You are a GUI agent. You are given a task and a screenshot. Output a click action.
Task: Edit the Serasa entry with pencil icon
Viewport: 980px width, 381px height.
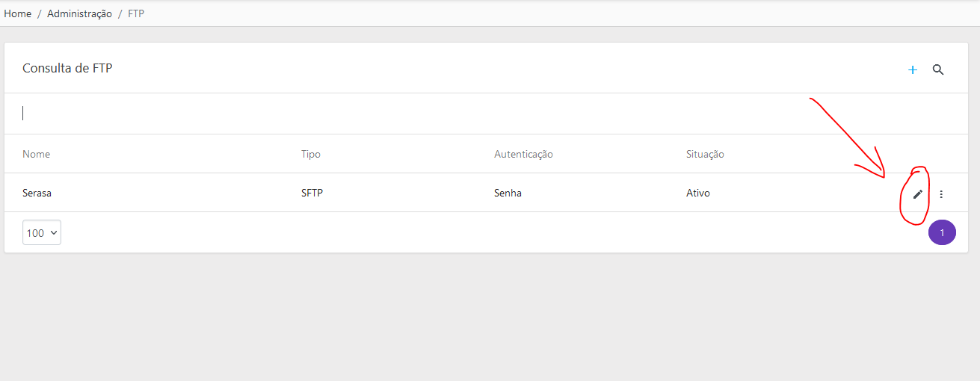[918, 193]
